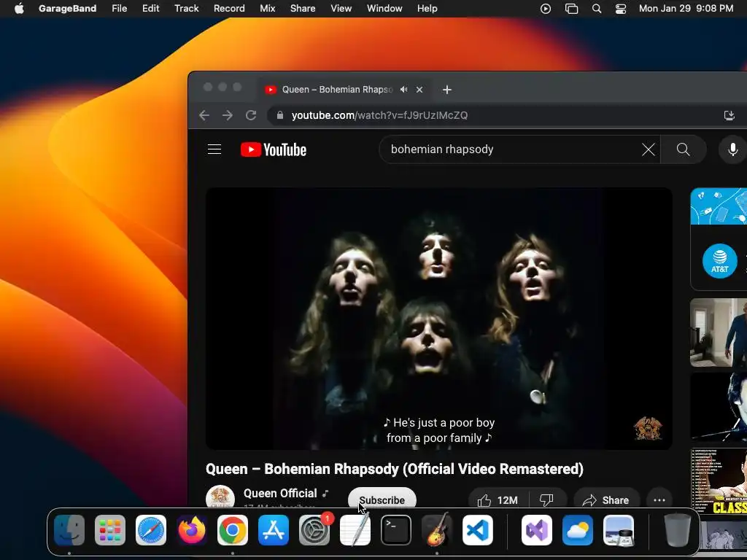The height and width of the screenshot is (560, 747).
Task: Click the YouTube search magnifier button
Action: pos(683,149)
